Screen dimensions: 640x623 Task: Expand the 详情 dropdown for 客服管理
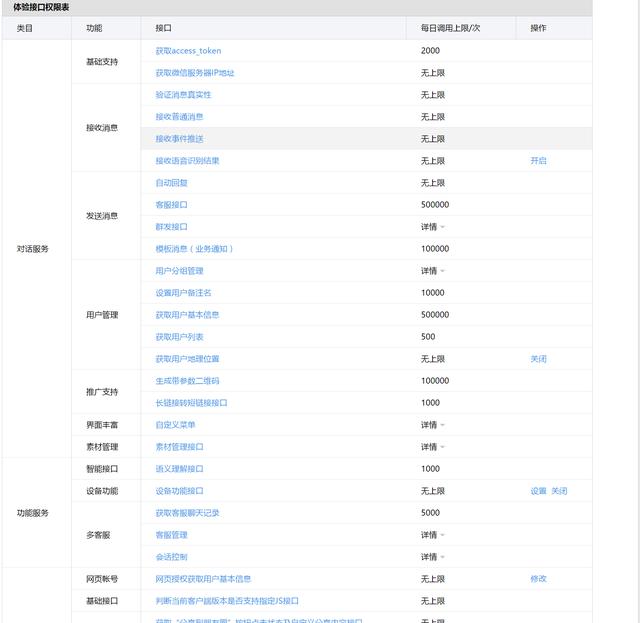(433, 535)
